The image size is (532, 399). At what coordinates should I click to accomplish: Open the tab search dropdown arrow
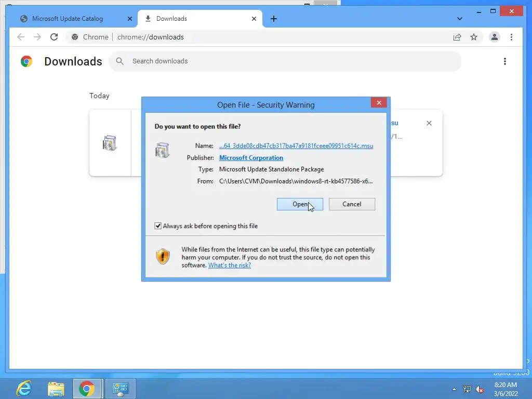point(459,19)
